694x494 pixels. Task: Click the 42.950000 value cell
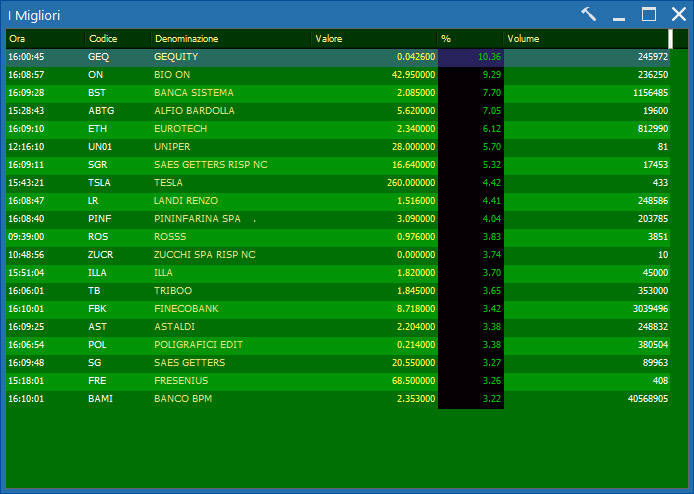[413, 75]
